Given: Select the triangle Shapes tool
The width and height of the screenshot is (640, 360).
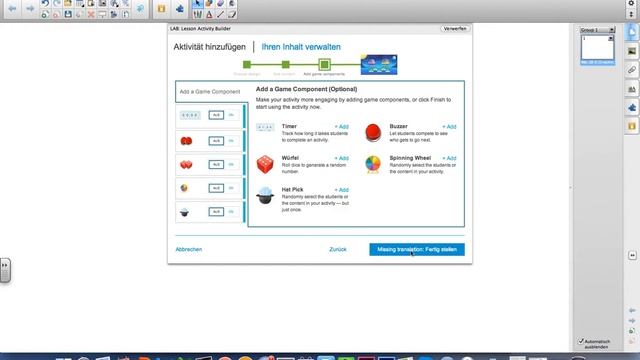Looking at the screenshot, I should point(209,14).
